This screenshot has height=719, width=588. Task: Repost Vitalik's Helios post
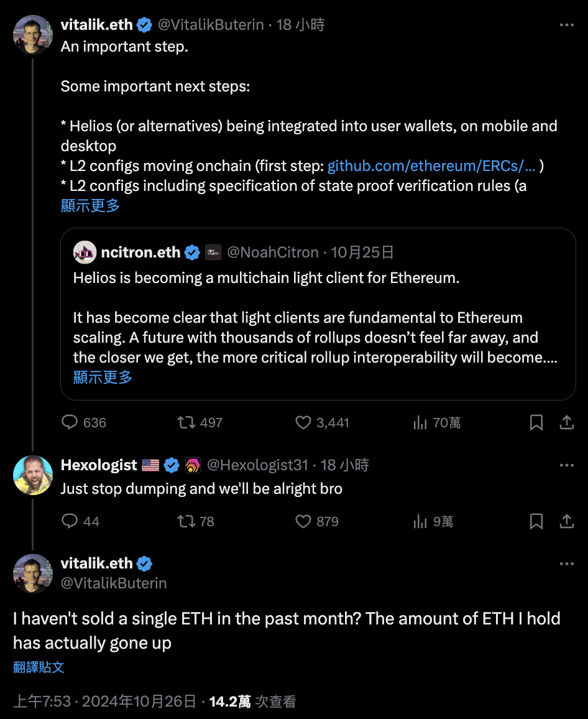coord(186,423)
